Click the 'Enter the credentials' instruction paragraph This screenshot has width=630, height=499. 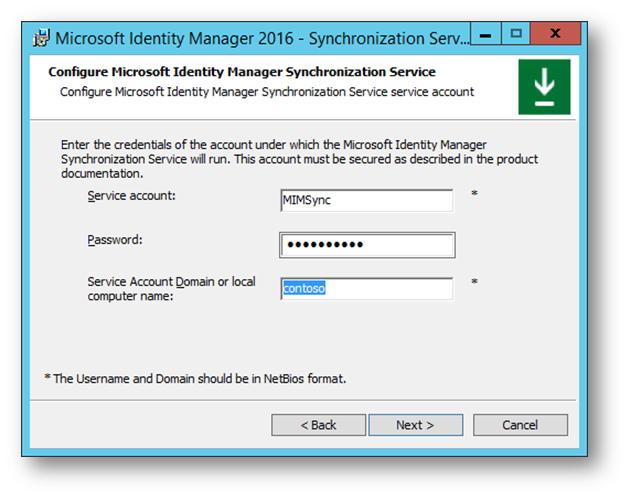tap(299, 159)
